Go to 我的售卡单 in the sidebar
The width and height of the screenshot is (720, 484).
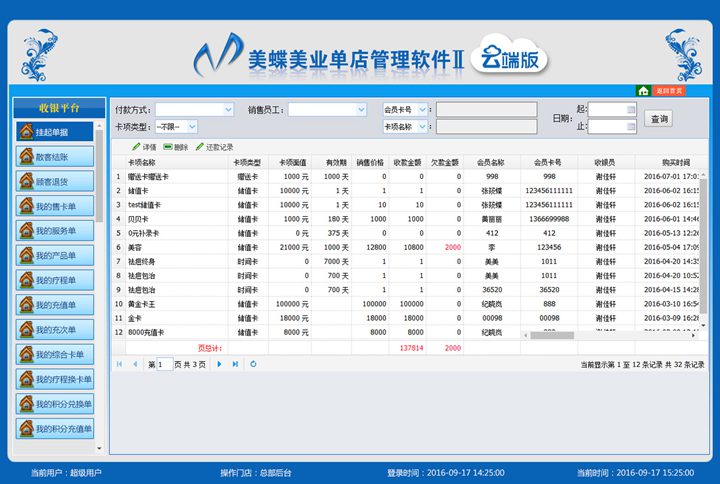[x=54, y=206]
